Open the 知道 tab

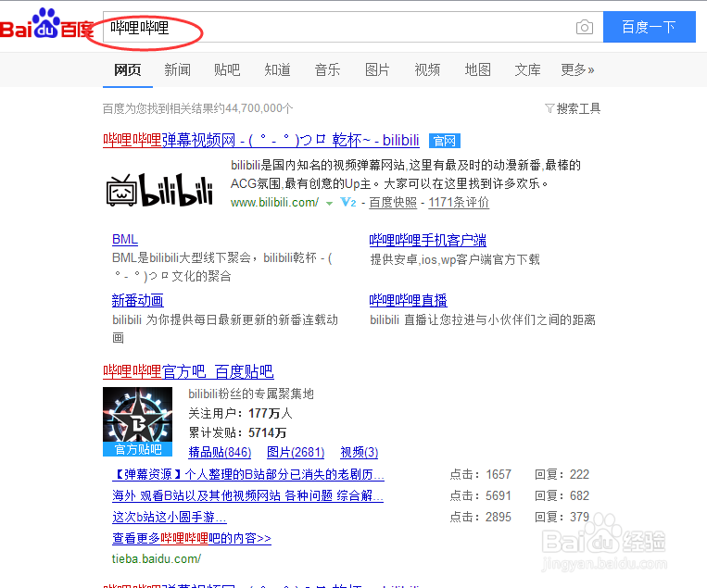(277, 69)
